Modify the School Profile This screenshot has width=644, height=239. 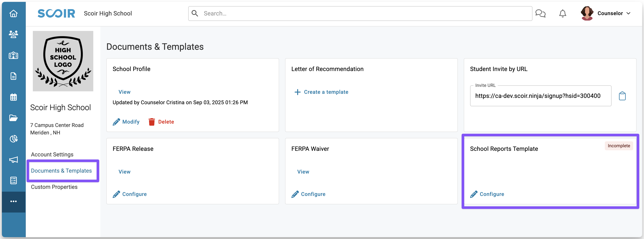tap(126, 122)
